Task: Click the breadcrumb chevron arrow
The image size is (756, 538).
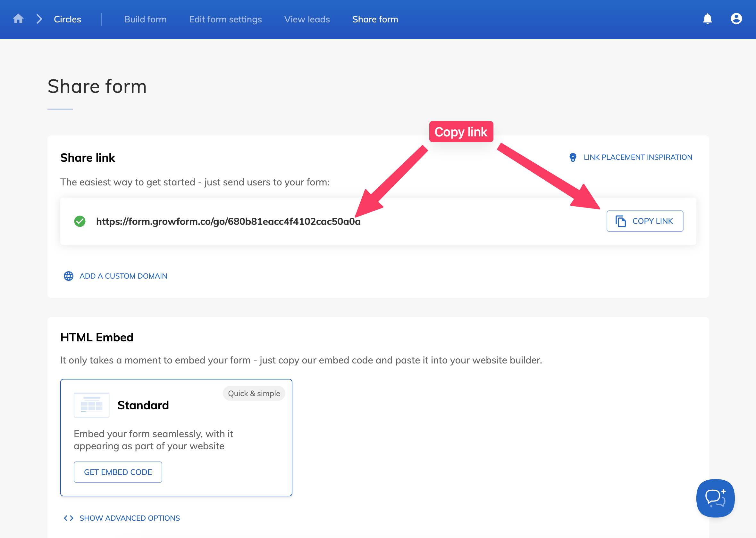Action: coord(39,19)
